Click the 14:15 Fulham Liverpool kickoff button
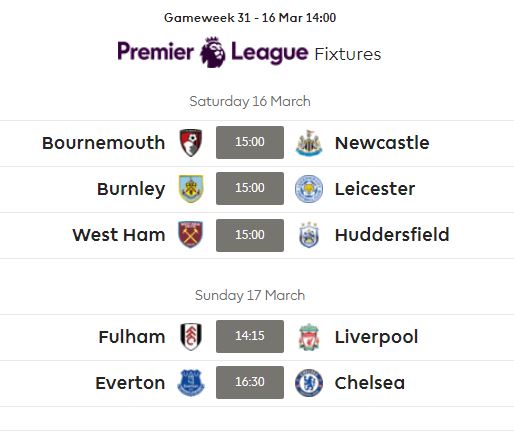This screenshot has width=514, height=433. 250,336
